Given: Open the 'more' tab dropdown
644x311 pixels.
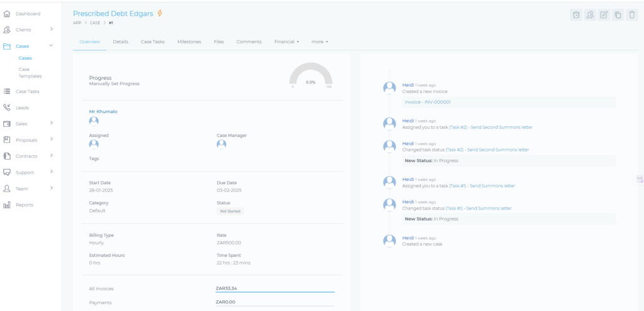Looking at the screenshot, I should [x=319, y=41].
